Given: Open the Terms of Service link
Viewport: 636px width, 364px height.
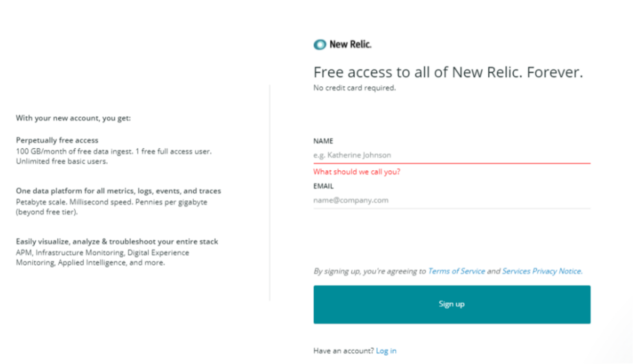Looking at the screenshot, I should point(456,271).
